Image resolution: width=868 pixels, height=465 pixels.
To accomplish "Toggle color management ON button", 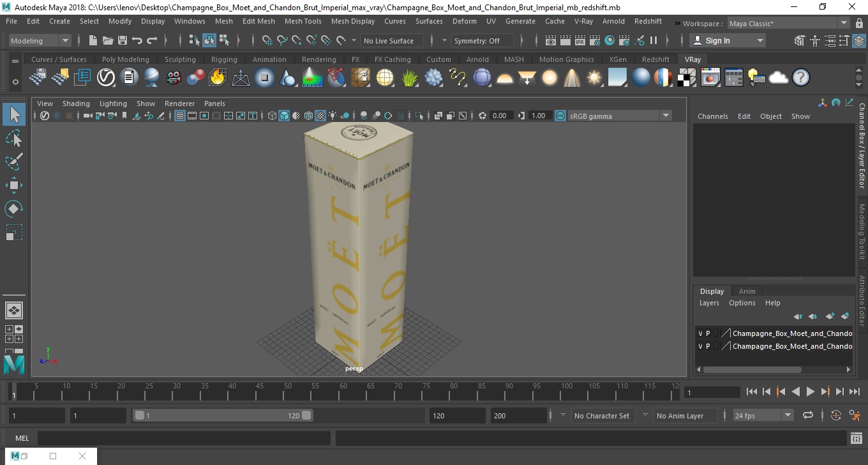I will (x=560, y=116).
